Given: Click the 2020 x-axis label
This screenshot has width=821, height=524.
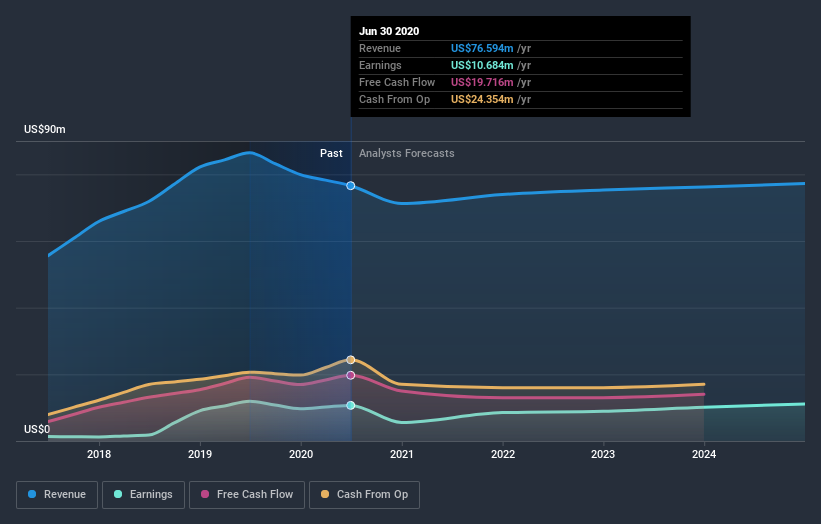Looking at the screenshot, I should tap(301, 454).
